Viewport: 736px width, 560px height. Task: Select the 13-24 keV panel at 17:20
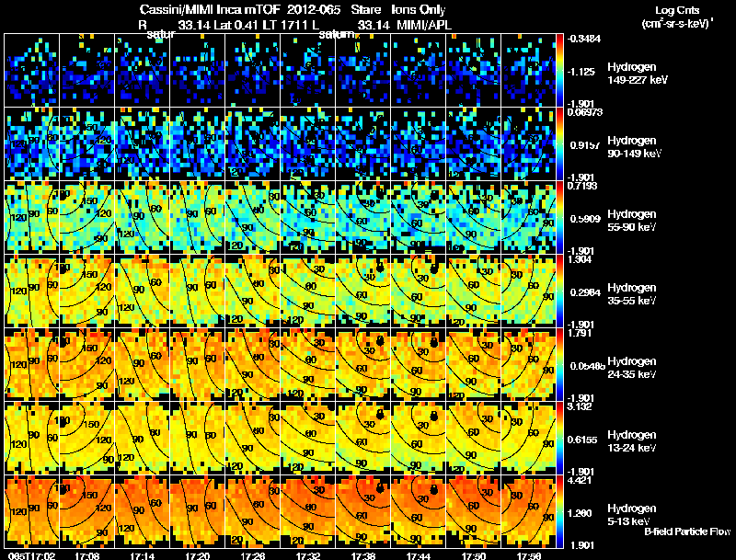click(198, 438)
